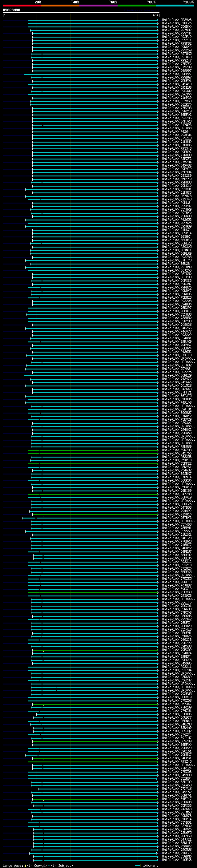
Task: Choose hit UniRef100_P93786
Action: 177,118
